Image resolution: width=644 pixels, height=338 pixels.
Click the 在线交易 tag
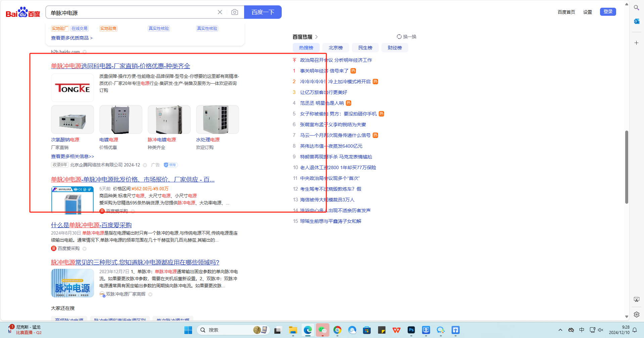(x=80, y=29)
